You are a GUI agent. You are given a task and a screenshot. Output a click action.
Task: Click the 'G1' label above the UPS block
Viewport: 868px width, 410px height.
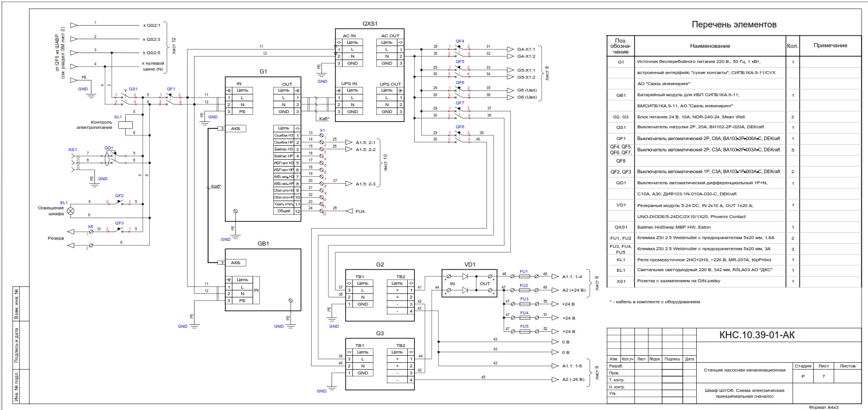pos(263,71)
